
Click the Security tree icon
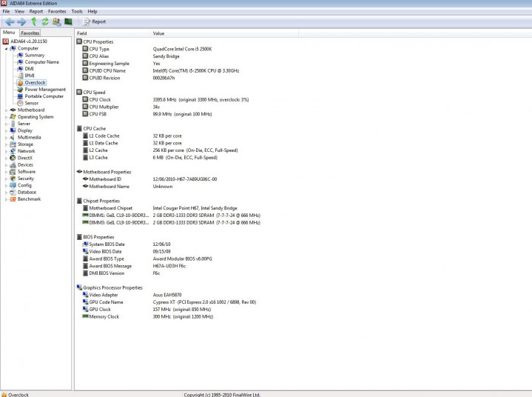tap(13, 179)
